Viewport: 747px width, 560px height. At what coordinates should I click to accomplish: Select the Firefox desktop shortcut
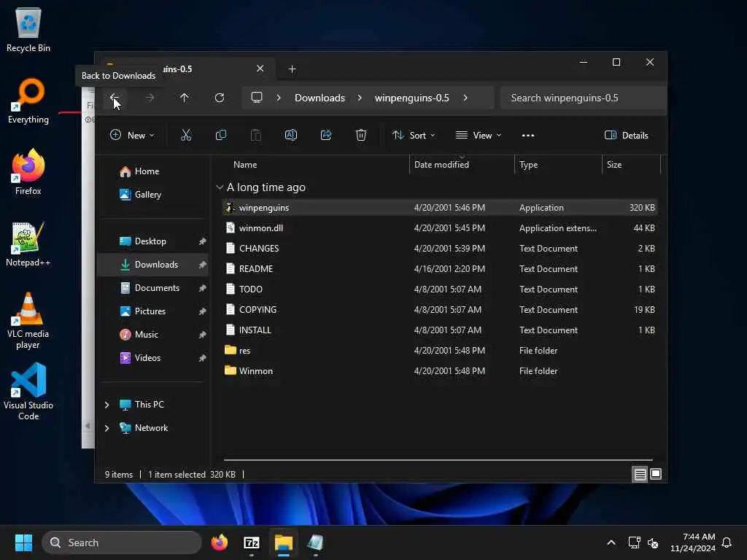click(28, 172)
